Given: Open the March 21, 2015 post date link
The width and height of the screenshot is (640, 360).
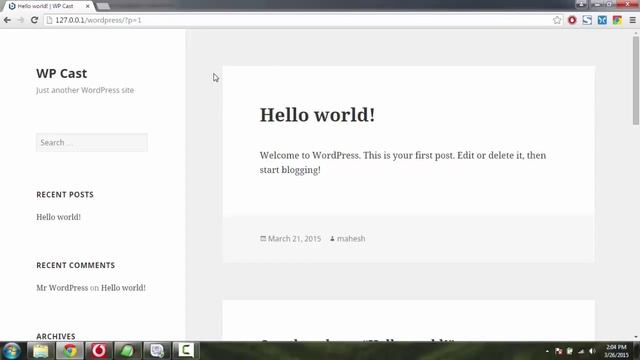Looking at the screenshot, I should [294, 239].
